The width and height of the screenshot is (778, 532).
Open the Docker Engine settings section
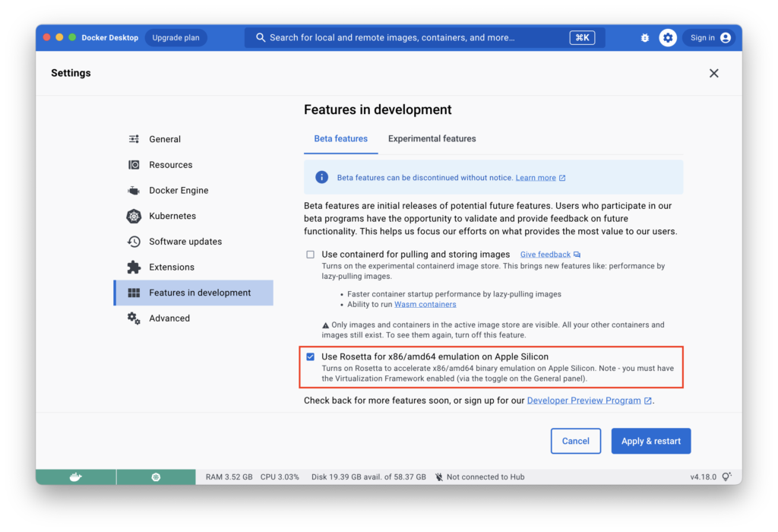click(x=194, y=191)
